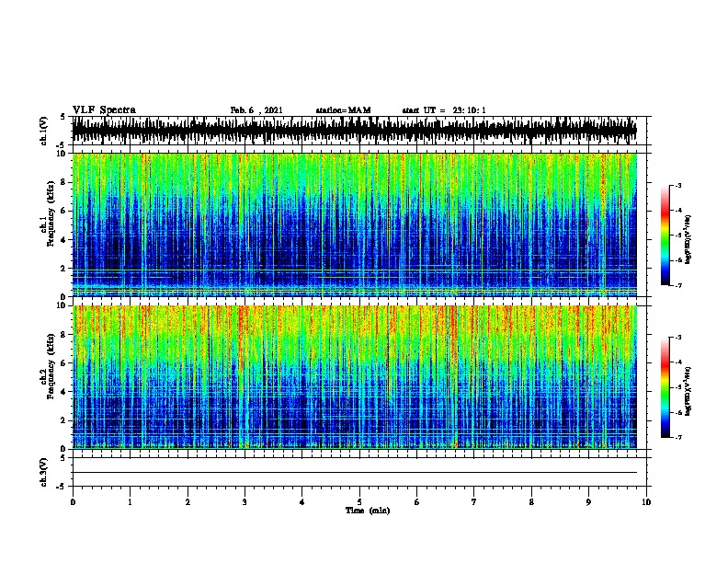The image size is (728, 563).
Task: Click the date "Feb. 6, 2021"
Action: (256, 110)
